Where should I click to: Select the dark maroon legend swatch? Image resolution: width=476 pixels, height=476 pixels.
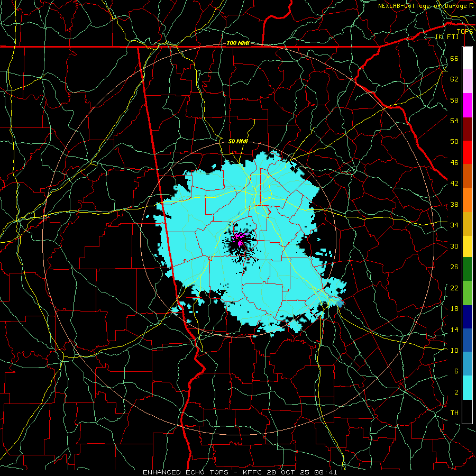pyautogui.click(x=467, y=129)
